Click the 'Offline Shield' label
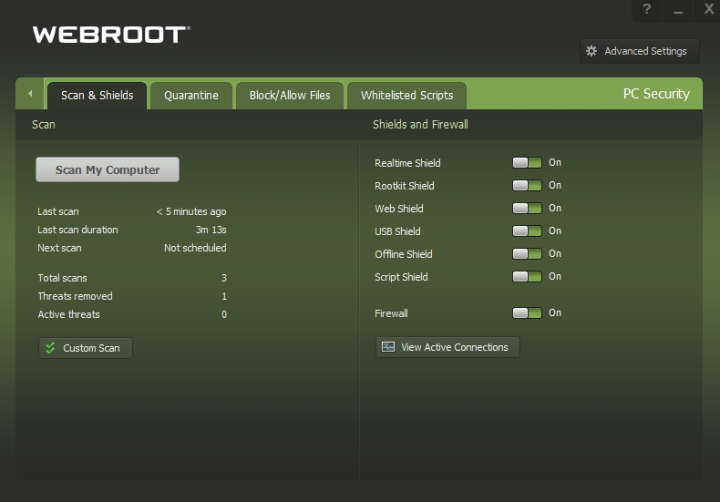The image size is (720, 502). pyautogui.click(x=404, y=254)
